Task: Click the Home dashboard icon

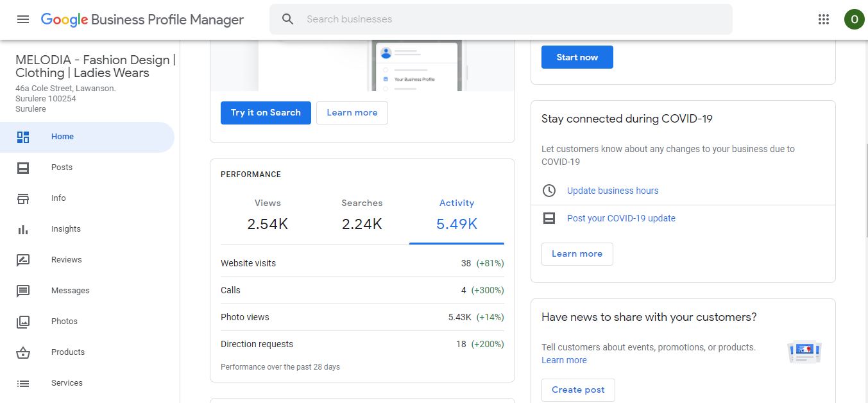Action: pos(23,137)
